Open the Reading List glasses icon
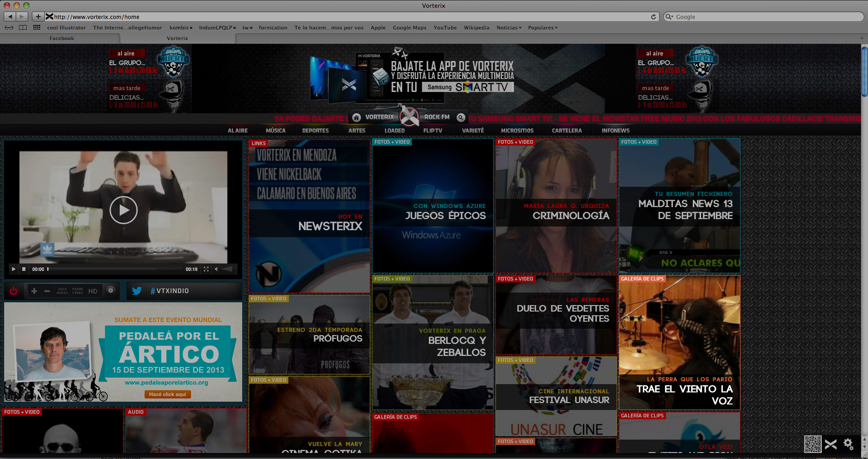 (x=9, y=28)
